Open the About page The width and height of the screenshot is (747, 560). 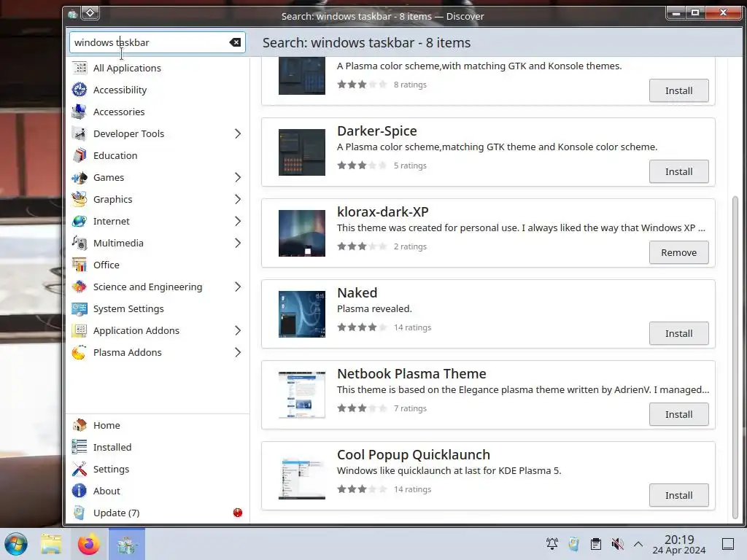pyautogui.click(x=158, y=491)
